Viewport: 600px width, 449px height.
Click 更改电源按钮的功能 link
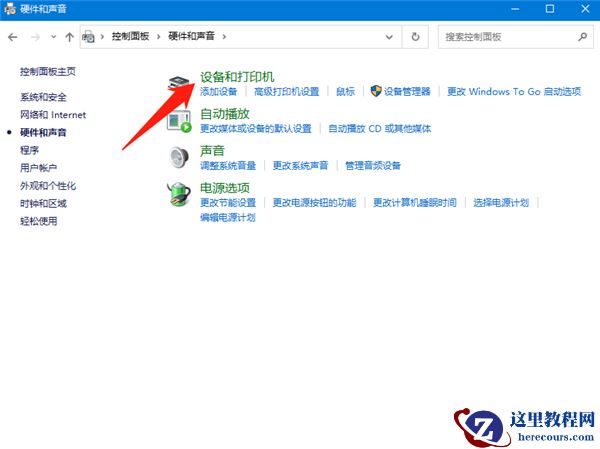[315, 202]
